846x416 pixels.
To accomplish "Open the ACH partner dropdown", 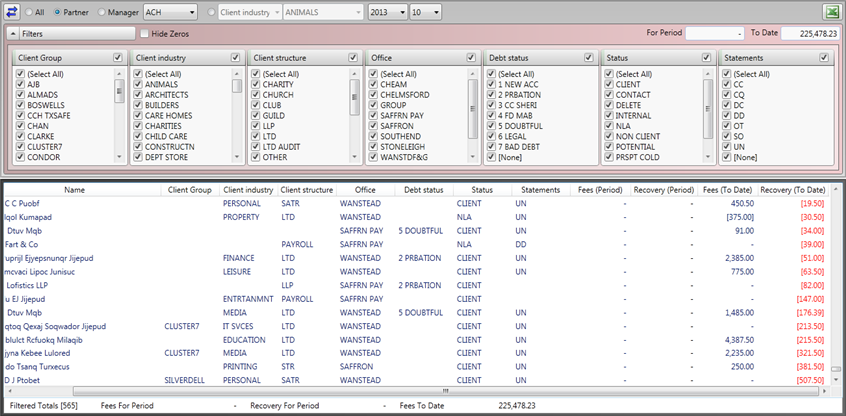I will point(170,12).
